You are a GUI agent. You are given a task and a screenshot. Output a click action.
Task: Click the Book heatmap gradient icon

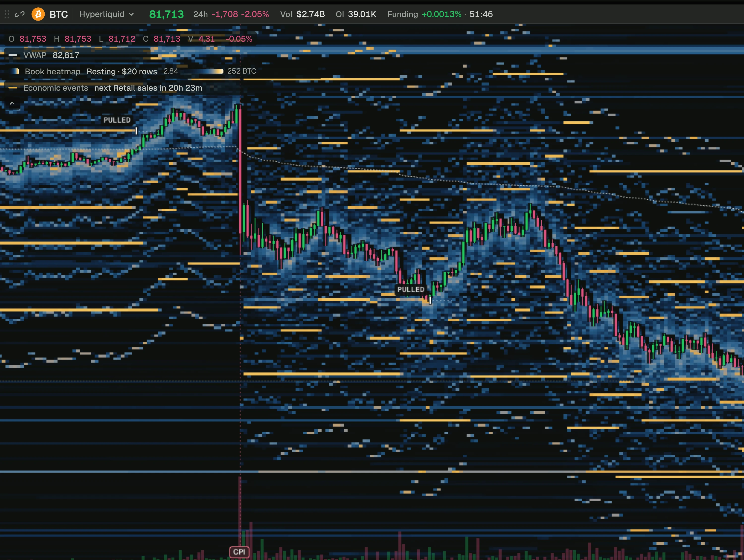click(14, 72)
